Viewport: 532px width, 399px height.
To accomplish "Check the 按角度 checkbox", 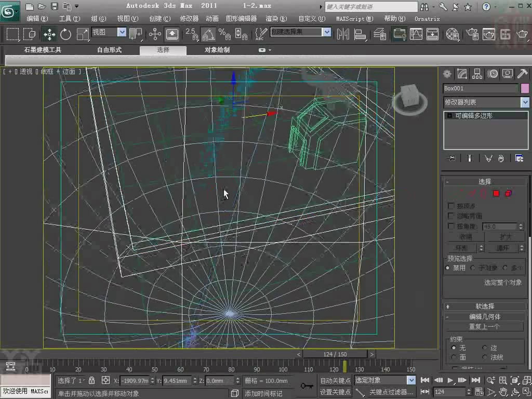I will [451, 226].
